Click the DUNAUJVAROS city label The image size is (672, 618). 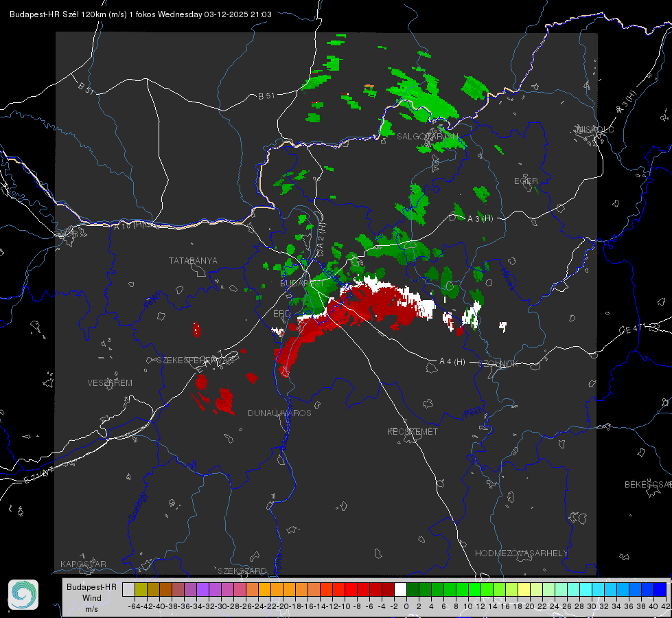279,413
